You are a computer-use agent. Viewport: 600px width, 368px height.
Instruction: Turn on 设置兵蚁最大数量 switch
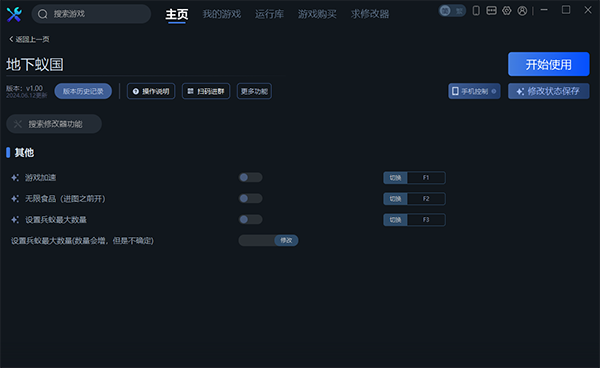[250, 220]
